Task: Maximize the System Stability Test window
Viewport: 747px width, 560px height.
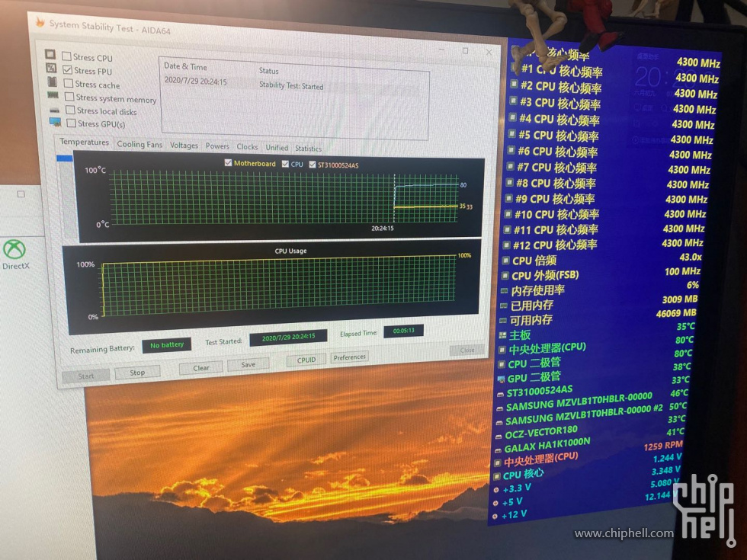Action: [x=466, y=50]
